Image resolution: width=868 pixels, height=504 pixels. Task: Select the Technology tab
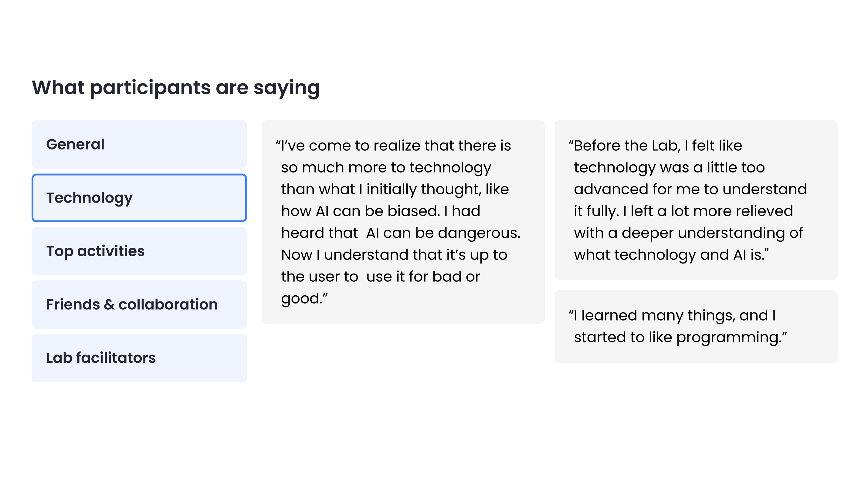(139, 198)
